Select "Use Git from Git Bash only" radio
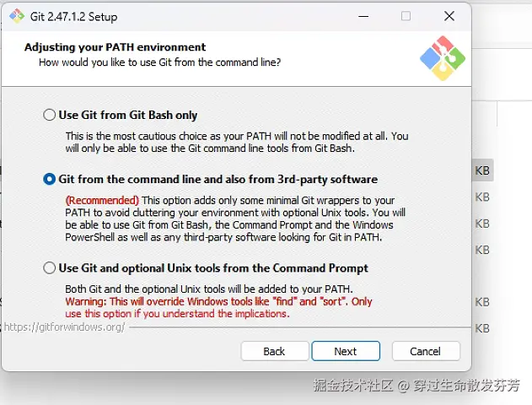 coord(49,115)
